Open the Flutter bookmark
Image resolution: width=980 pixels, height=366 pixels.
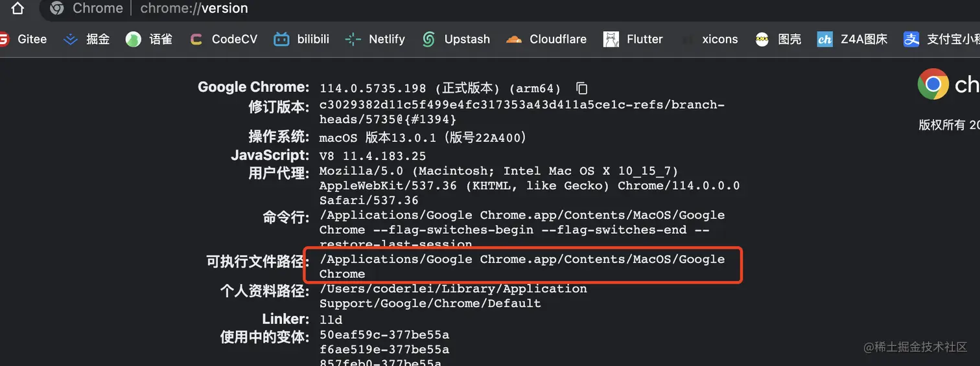[633, 40]
